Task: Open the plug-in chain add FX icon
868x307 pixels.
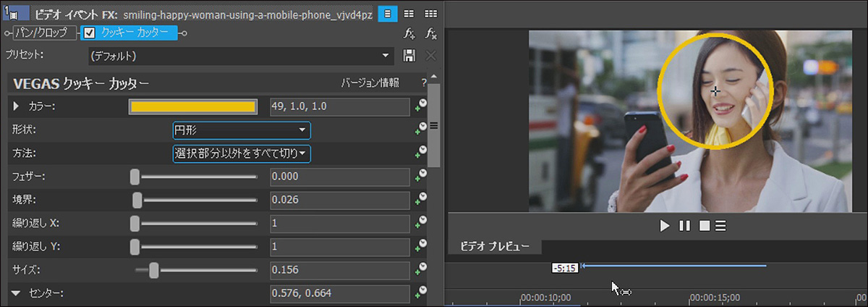Action: [409, 33]
